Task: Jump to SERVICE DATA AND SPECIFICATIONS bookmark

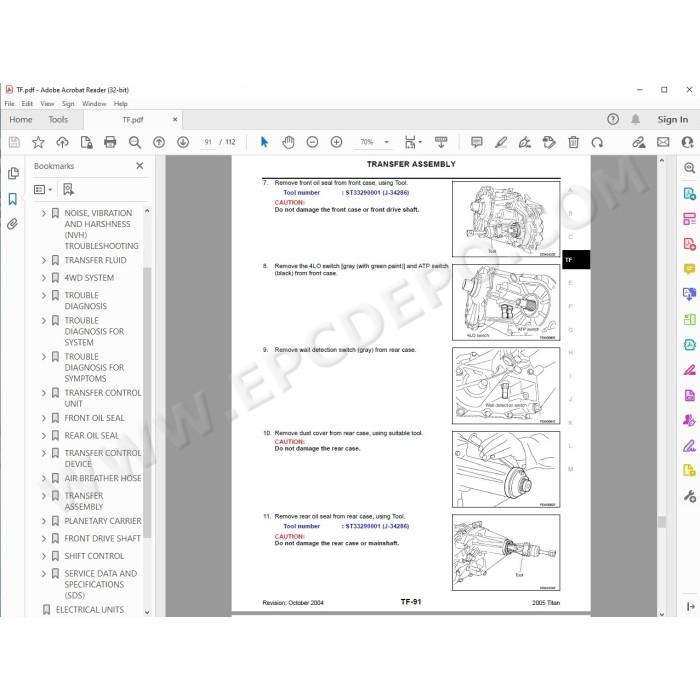Action: click(100, 584)
